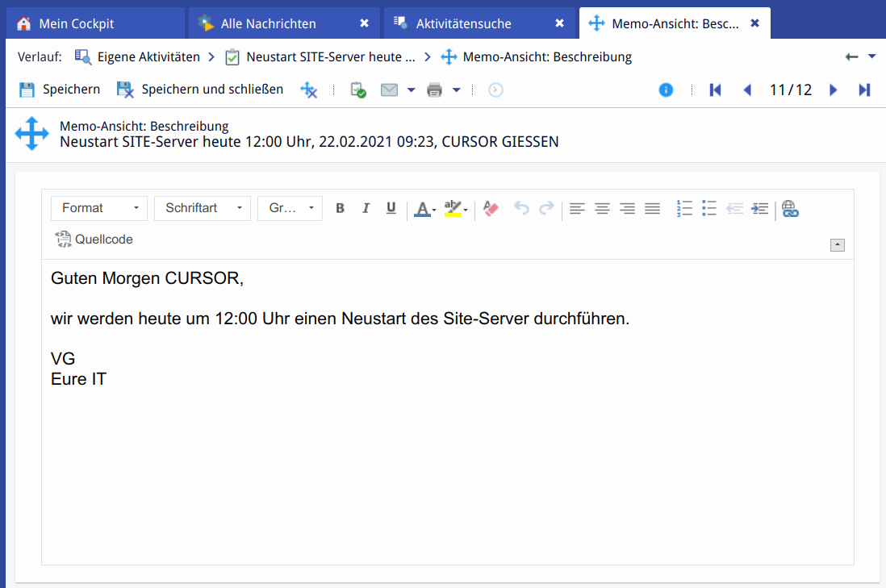Toggle bold formatting
The image size is (886, 588).
point(340,208)
